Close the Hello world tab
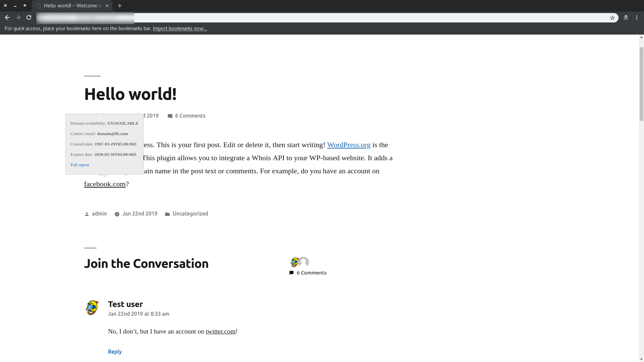The image size is (644, 362). coord(107,6)
